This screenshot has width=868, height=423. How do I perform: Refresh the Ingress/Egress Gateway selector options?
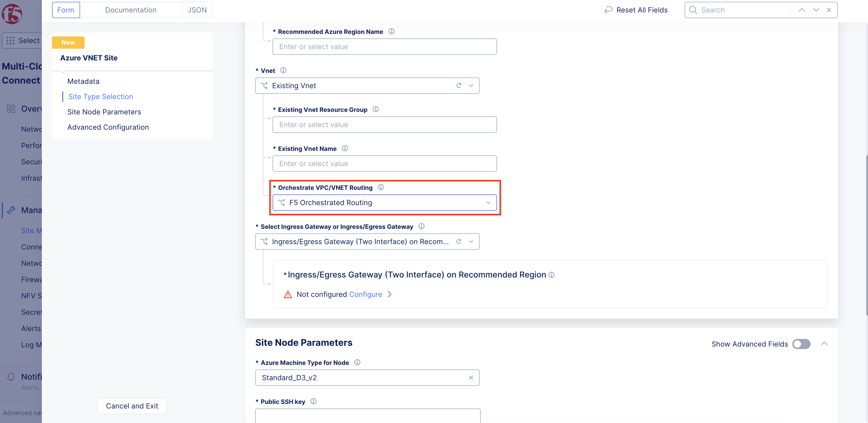click(458, 242)
